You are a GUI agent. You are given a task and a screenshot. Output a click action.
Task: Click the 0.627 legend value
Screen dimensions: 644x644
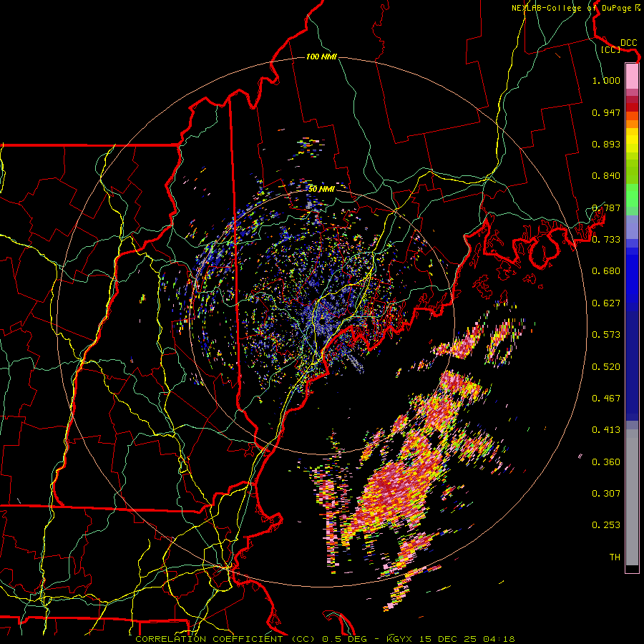606,303
